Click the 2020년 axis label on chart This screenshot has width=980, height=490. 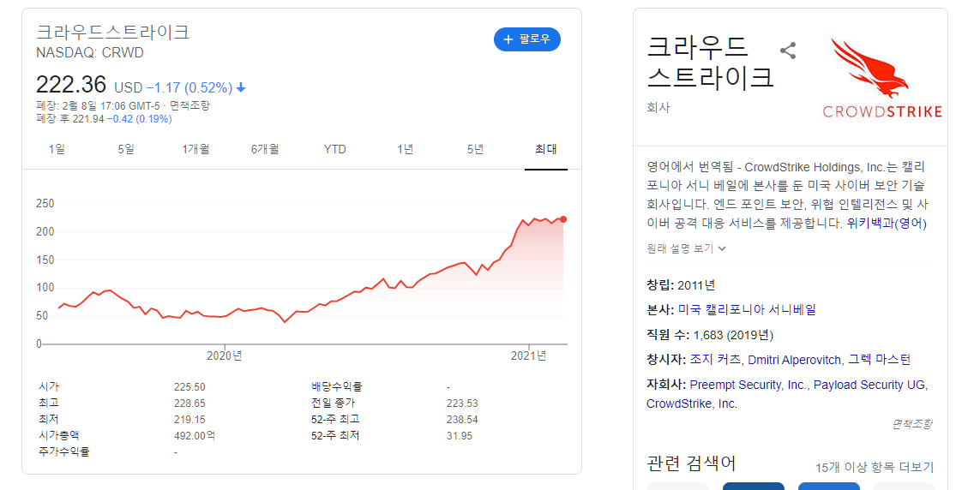tap(225, 356)
